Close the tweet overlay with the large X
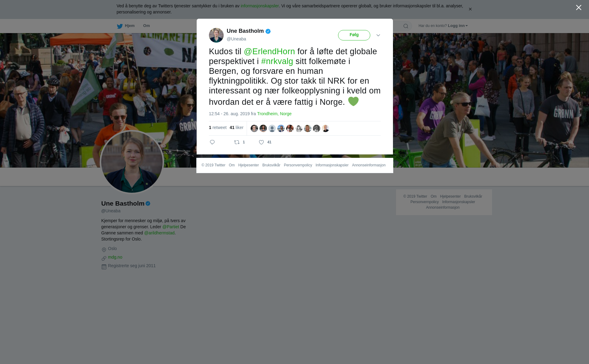Viewport: 589px width, 364px height. 579,8
